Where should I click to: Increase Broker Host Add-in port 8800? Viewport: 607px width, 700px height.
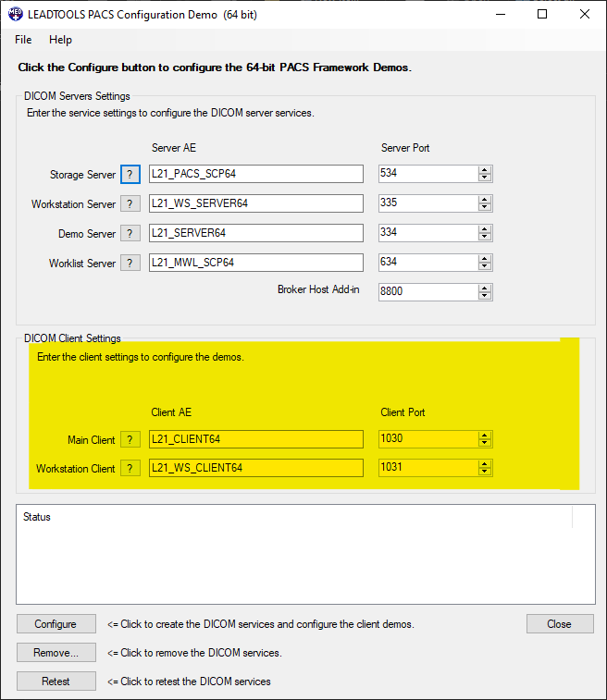point(485,288)
